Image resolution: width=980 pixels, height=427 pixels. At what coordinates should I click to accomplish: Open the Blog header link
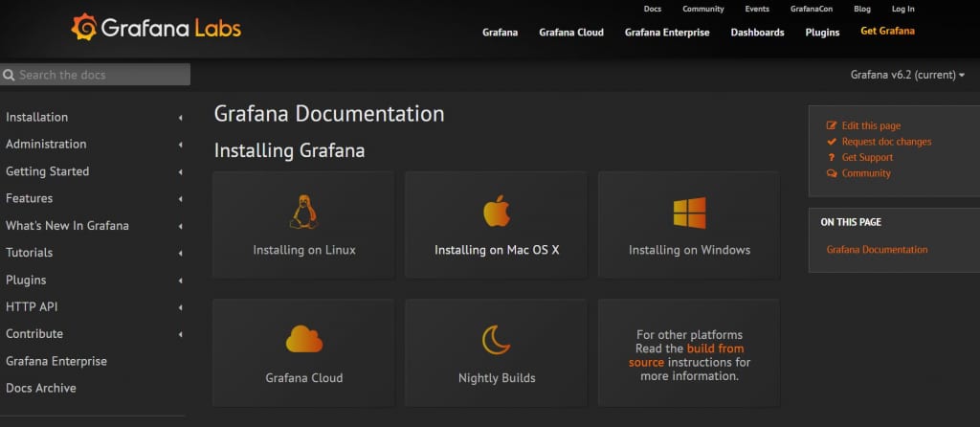point(862,9)
